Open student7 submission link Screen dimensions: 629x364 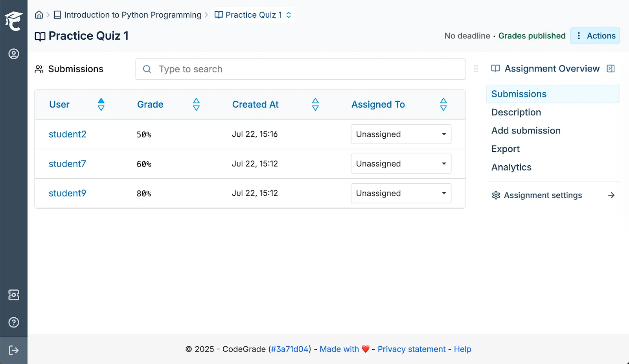click(67, 164)
